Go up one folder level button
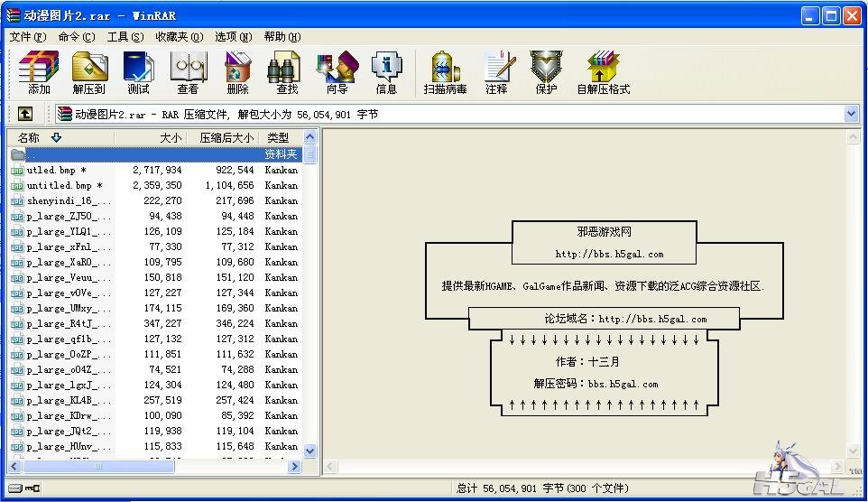The image size is (868, 502). pos(25,114)
